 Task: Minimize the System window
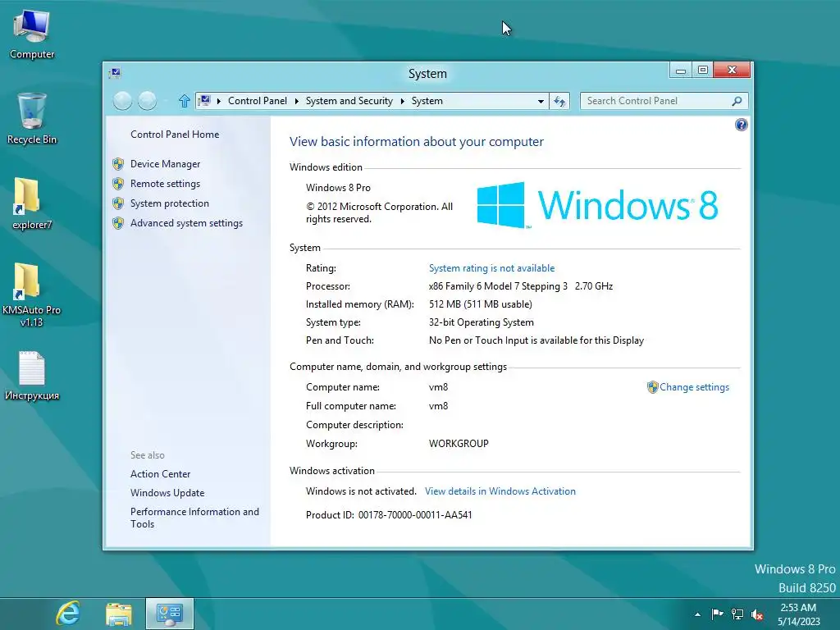[680, 71]
